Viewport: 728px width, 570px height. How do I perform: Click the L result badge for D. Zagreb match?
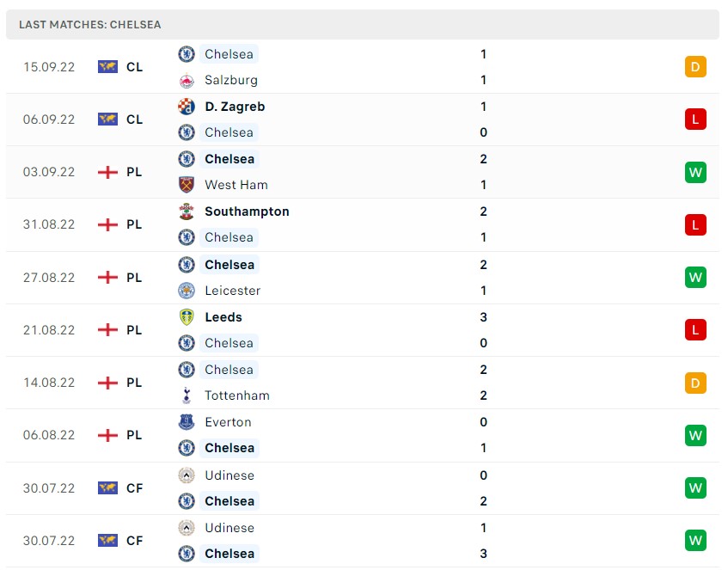click(695, 120)
